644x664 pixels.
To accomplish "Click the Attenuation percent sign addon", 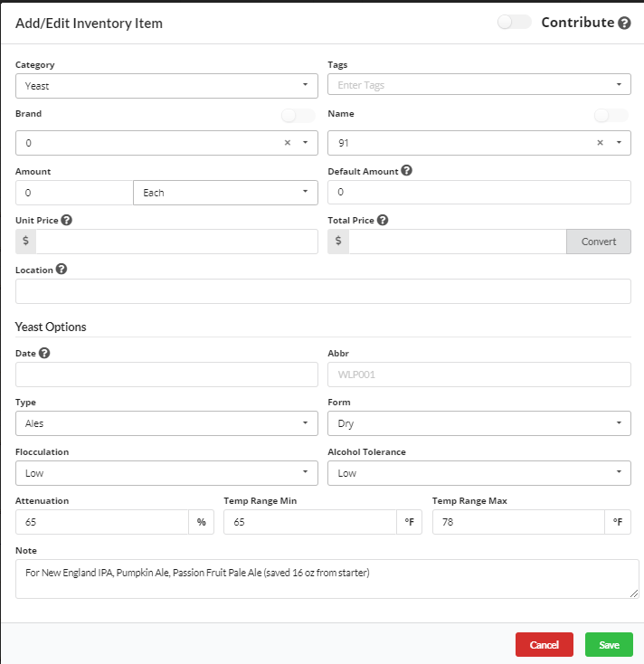I will [x=202, y=522].
